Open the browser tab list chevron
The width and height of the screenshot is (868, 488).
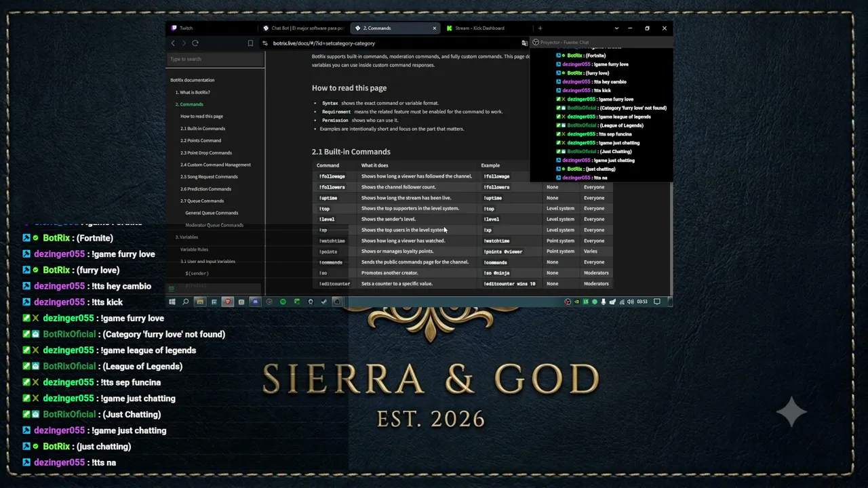(x=616, y=28)
